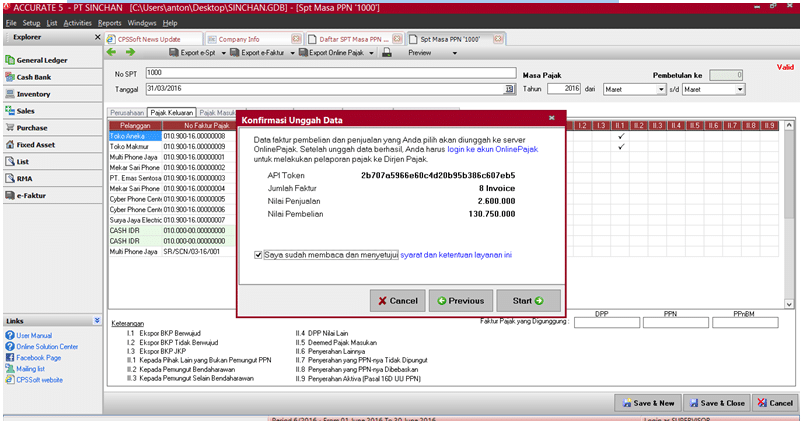Collapse the Links panel chevron
801x421 pixels.
(96, 321)
